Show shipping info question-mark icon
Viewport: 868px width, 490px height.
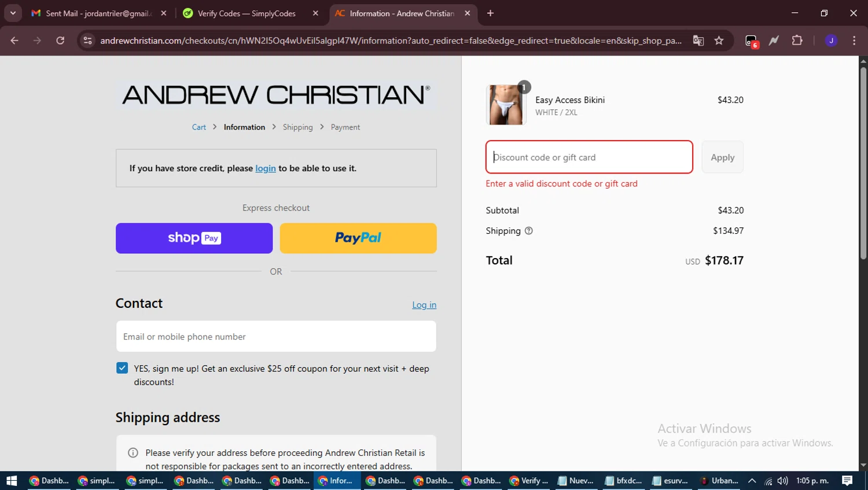528,231
